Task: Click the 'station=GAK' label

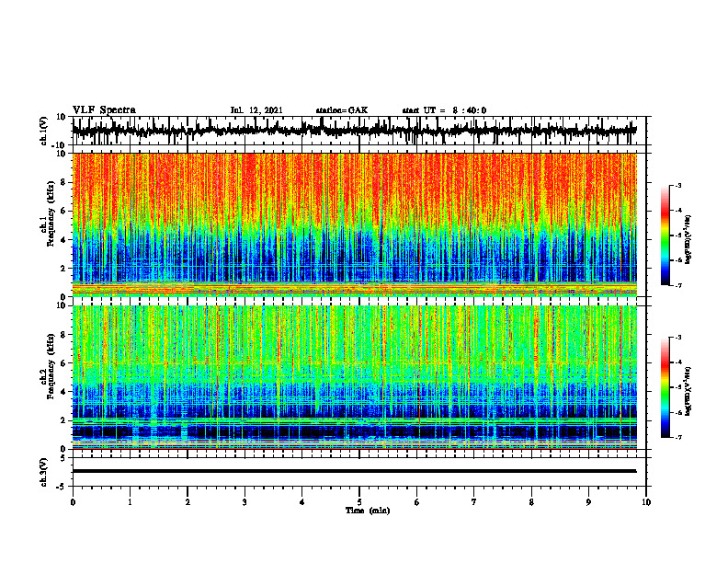Action: pyautogui.click(x=342, y=110)
